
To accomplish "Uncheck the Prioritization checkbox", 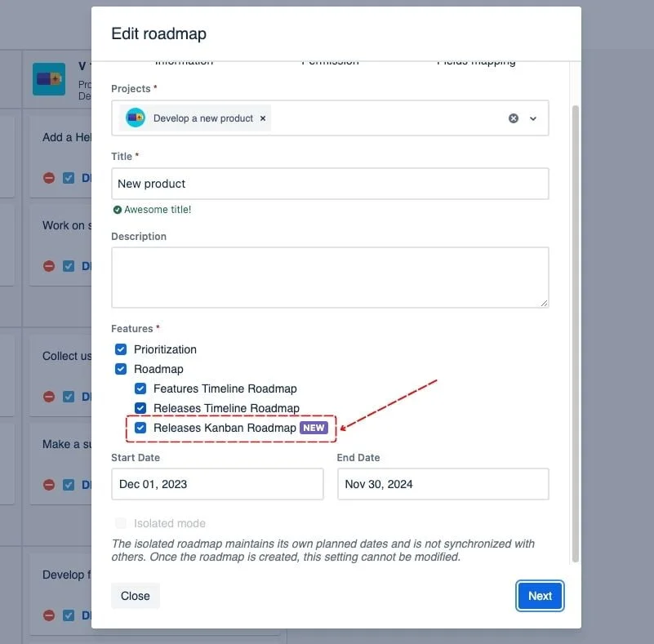I will click(121, 349).
